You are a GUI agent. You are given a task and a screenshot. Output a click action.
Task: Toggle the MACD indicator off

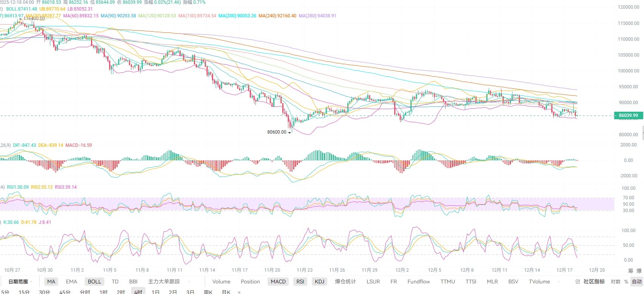(278, 282)
